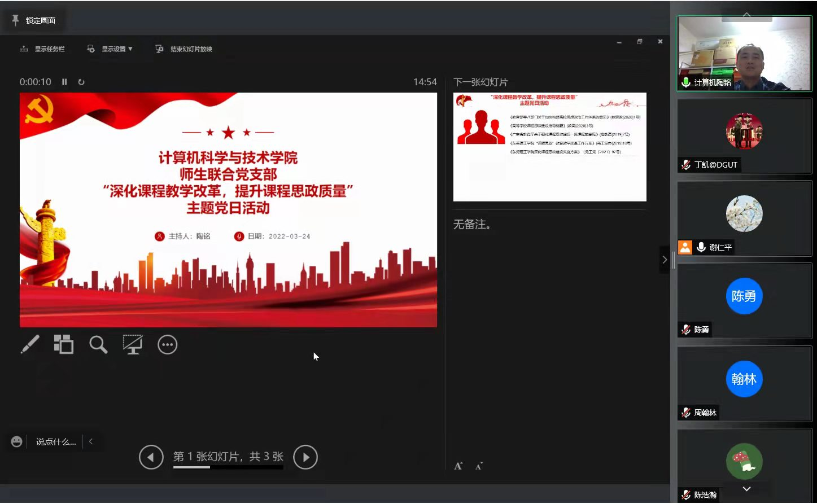Image resolution: width=817 pixels, height=504 pixels.
Task: Select the pen and laser pointer tool
Action: (30, 344)
